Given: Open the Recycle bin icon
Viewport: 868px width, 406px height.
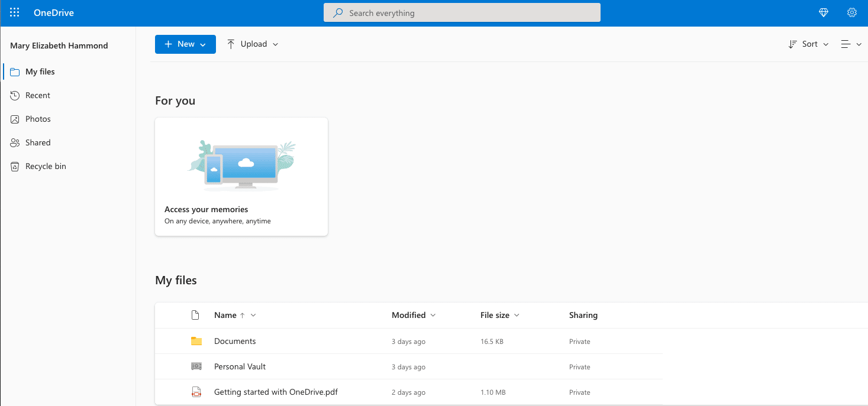Looking at the screenshot, I should click(x=14, y=166).
